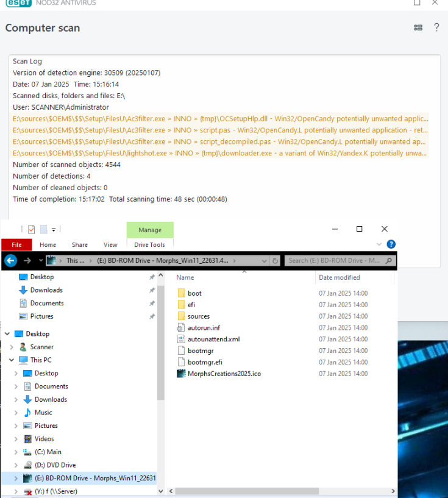This screenshot has height=498, width=448.
Task: Expand the Scanner user node
Action: tap(12, 347)
